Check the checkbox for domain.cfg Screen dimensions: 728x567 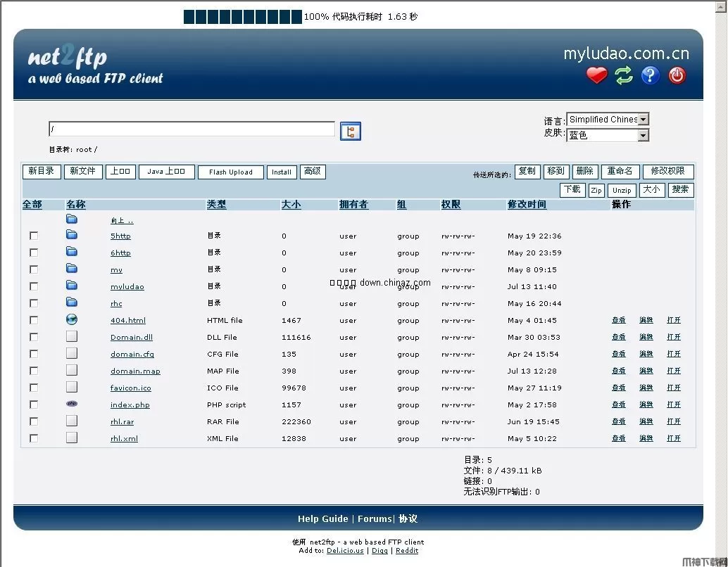(33, 353)
